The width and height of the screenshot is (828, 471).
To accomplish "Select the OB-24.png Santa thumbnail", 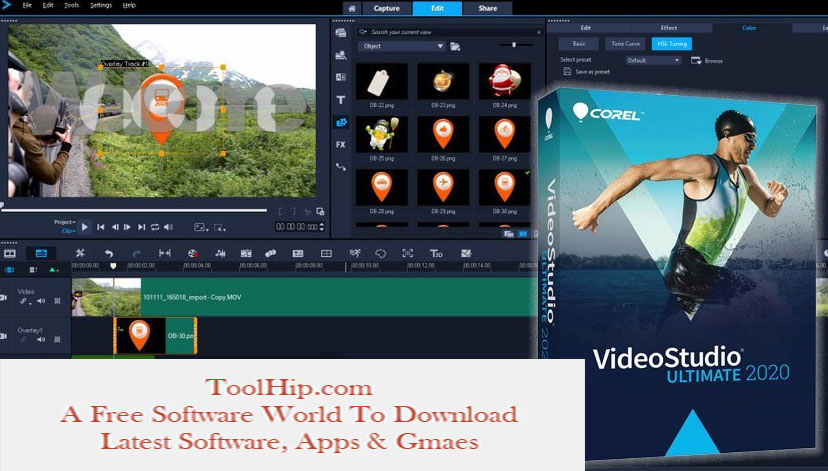I will pos(504,82).
